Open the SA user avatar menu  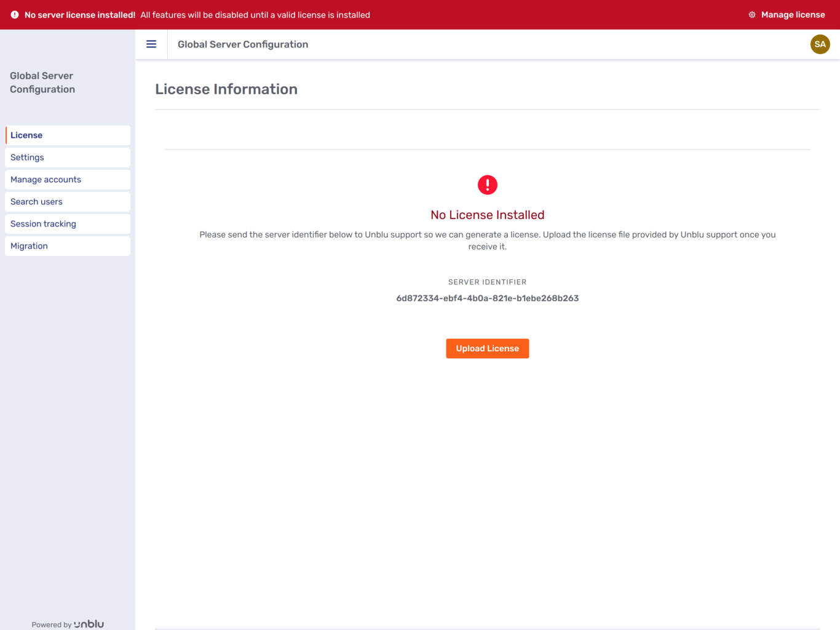tap(820, 44)
